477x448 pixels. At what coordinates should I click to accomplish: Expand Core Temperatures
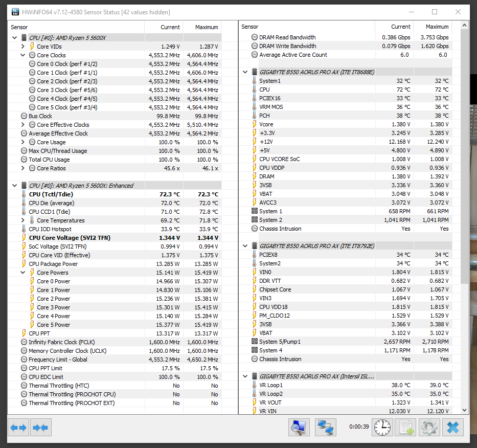point(23,220)
